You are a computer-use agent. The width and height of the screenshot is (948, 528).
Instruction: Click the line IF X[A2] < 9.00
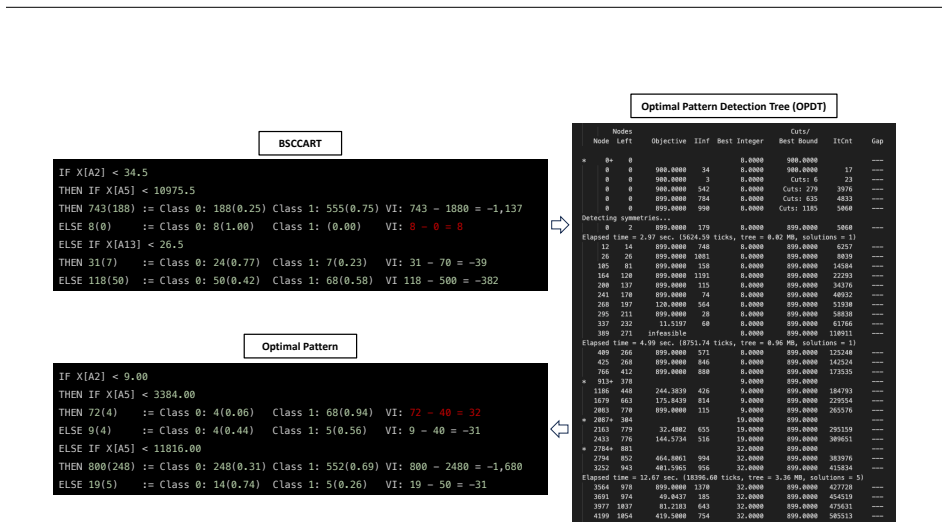[103, 377]
